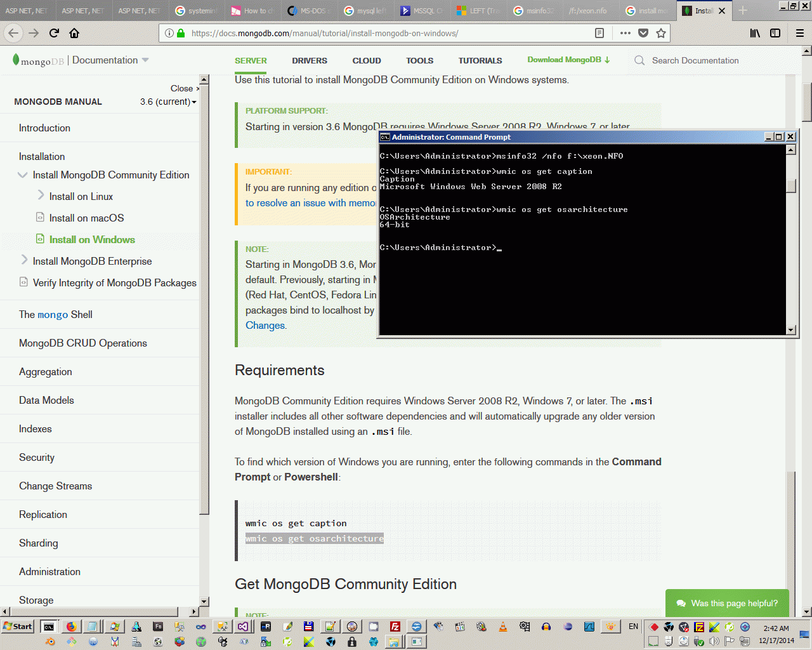Open the volume control in system tray
812x650 pixels.
click(714, 641)
